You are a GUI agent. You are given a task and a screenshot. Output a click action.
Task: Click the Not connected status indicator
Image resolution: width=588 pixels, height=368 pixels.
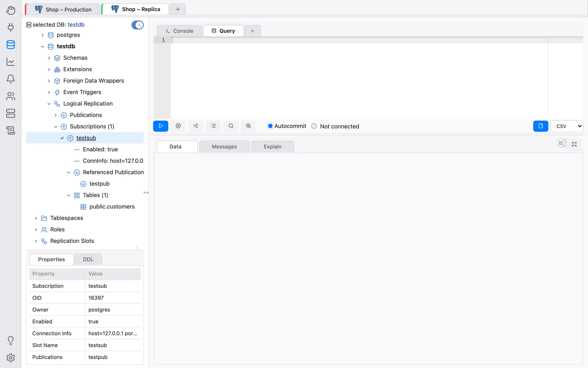click(335, 126)
